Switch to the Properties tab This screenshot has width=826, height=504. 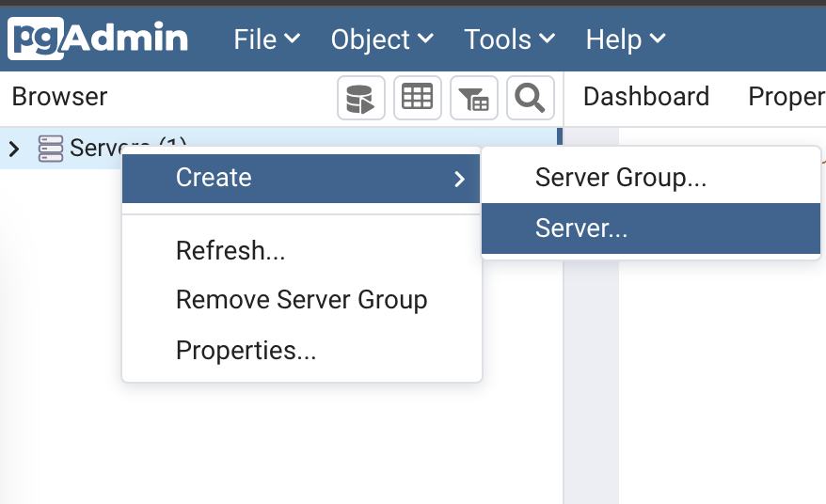(x=786, y=97)
